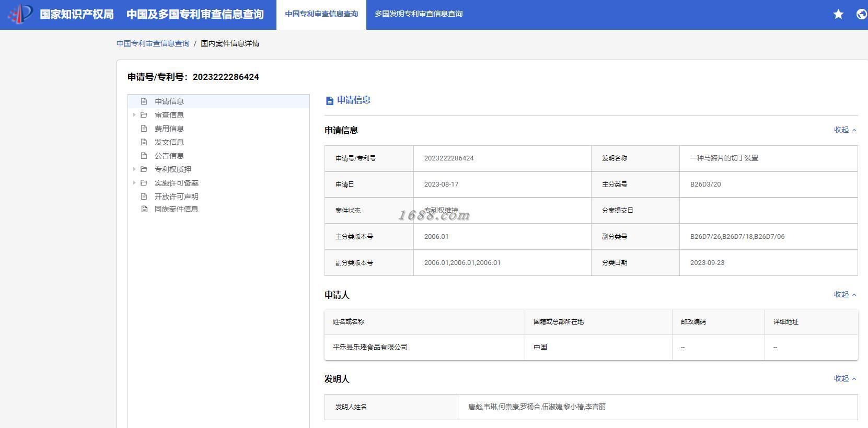868x428 pixels.
Task: Open 实施许可备案 in the side tree
Action: click(177, 183)
